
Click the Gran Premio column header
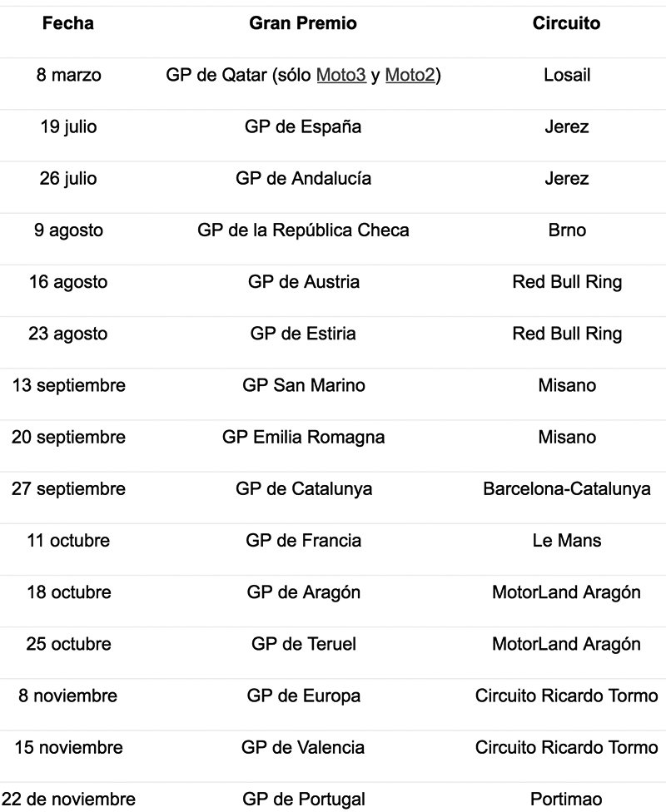303,23
